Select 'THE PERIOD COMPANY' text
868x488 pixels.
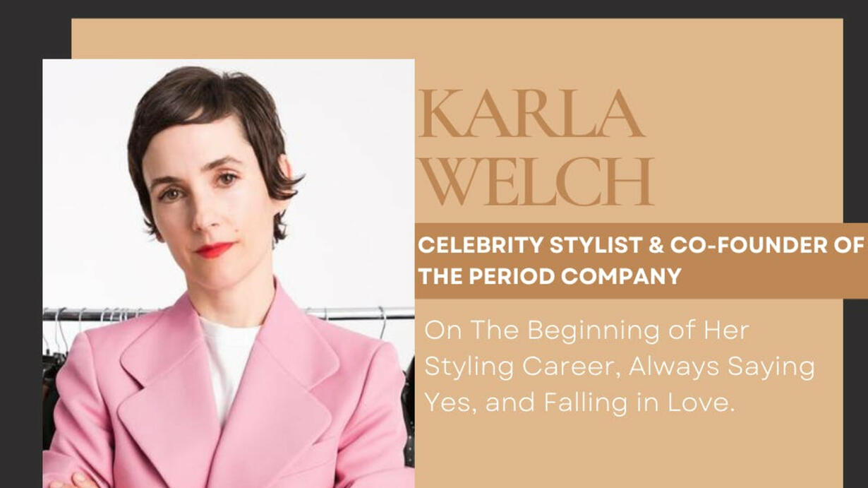click(549, 275)
